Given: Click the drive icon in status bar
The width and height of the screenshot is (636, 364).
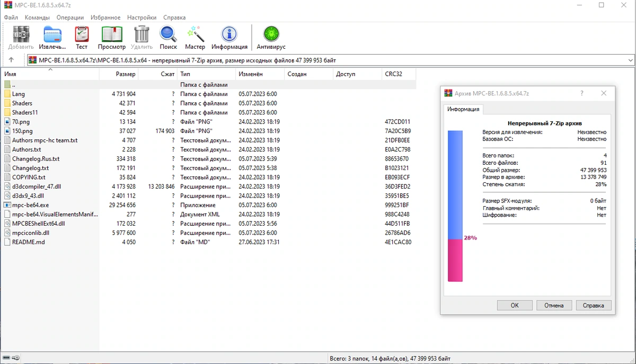Looking at the screenshot, I should (7, 358).
